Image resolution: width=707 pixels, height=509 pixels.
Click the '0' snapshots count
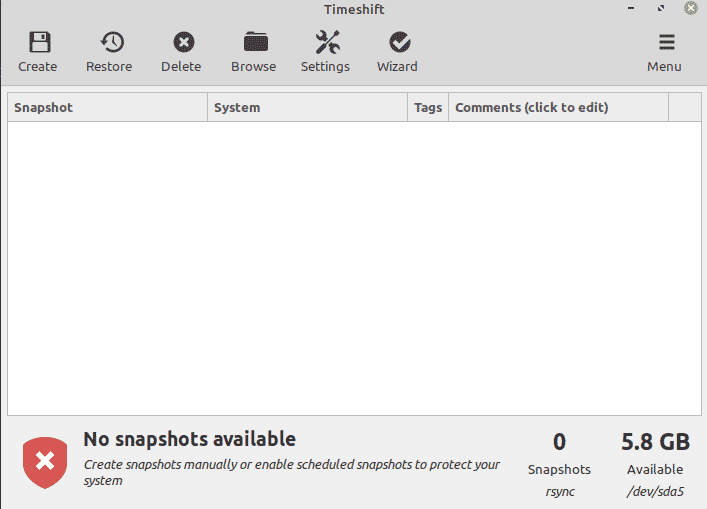(559, 442)
